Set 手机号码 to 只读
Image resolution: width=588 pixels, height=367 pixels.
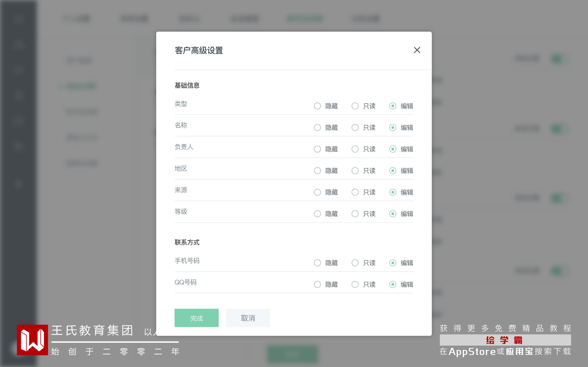point(355,263)
